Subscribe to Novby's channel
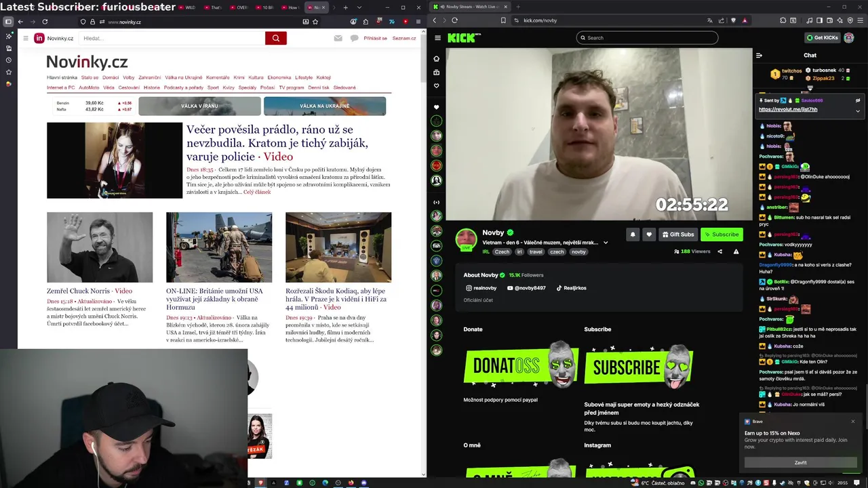Image resolution: width=868 pixels, height=488 pixels. tap(722, 235)
